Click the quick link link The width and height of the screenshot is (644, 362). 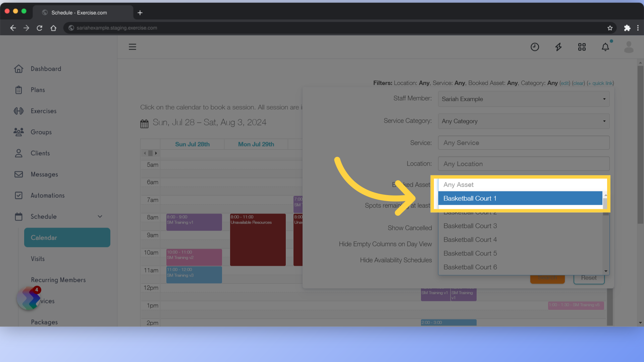coord(600,83)
